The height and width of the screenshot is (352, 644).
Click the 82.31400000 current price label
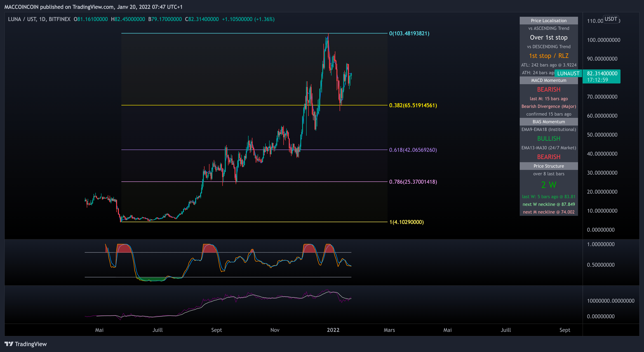(602, 73)
